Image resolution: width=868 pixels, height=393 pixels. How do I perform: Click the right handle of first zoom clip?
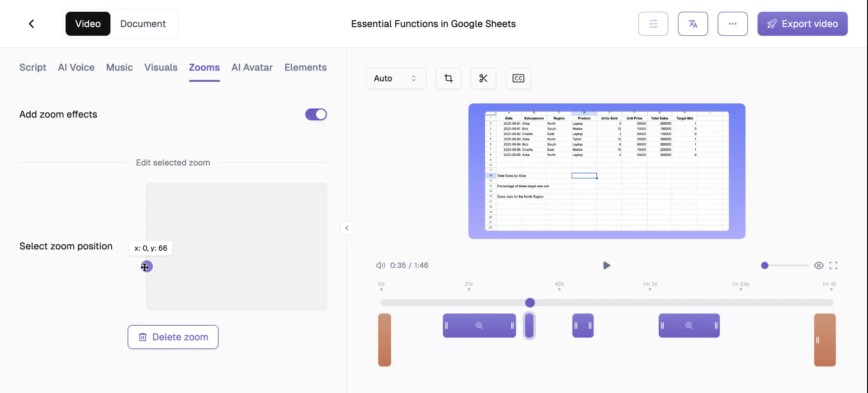click(x=512, y=326)
